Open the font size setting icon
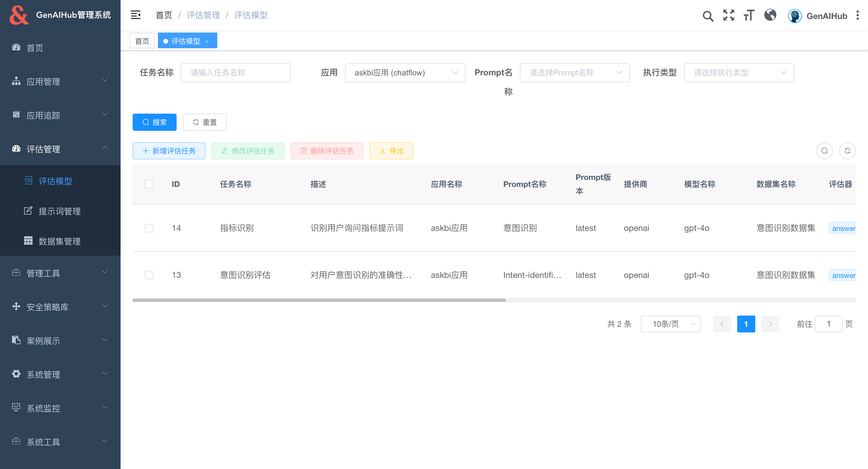Image resolution: width=868 pixels, height=469 pixels. pyautogui.click(x=749, y=15)
